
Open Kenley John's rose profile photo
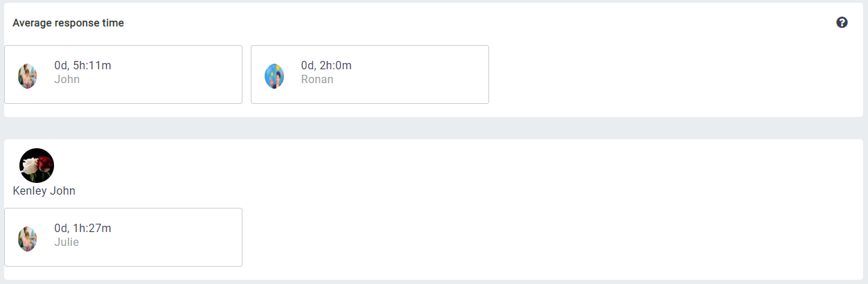pyautogui.click(x=37, y=166)
